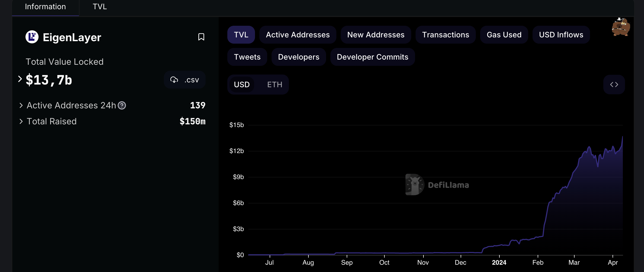644x272 pixels.
Task: Click the help icon beside Active Addresses 24h
Action: [122, 105]
